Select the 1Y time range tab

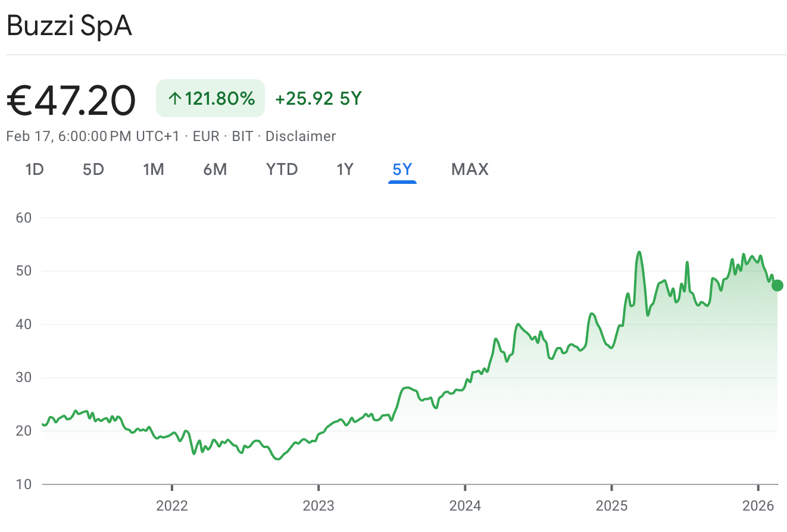coord(345,170)
